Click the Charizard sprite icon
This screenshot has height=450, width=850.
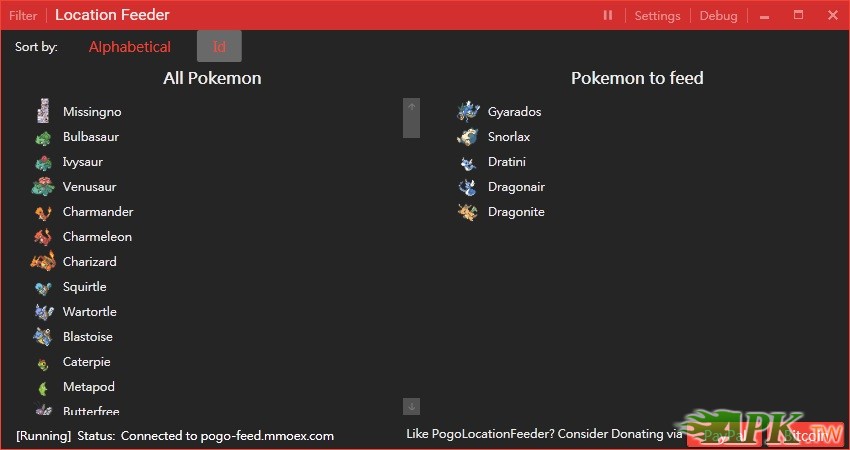pyautogui.click(x=42, y=262)
